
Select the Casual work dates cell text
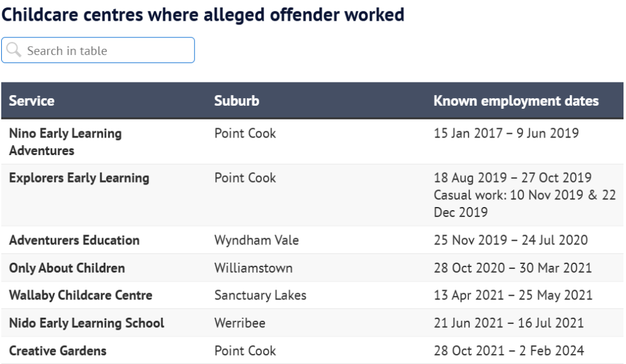click(525, 203)
